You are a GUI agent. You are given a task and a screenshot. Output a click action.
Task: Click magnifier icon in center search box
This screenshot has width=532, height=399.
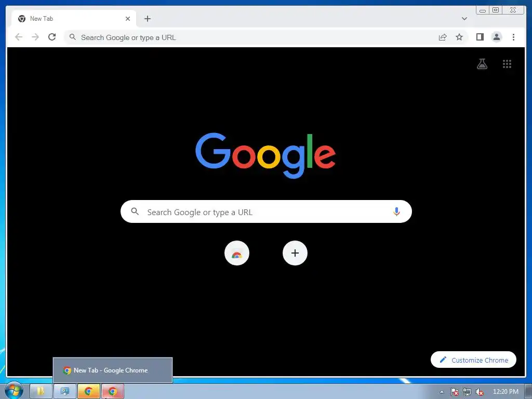click(135, 212)
